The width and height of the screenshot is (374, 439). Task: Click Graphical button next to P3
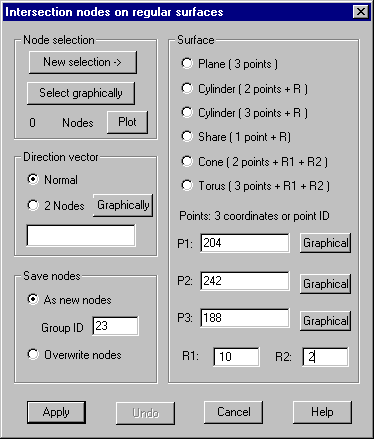point(325,321)
